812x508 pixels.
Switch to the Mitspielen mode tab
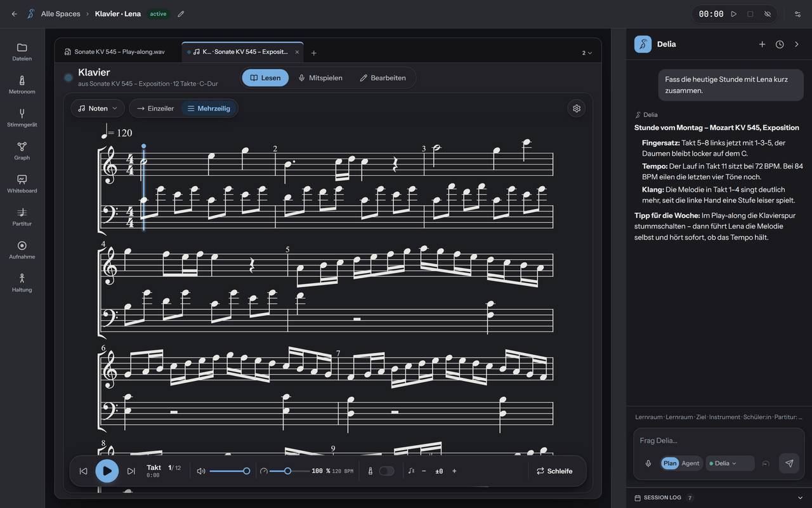click(320, 78)
